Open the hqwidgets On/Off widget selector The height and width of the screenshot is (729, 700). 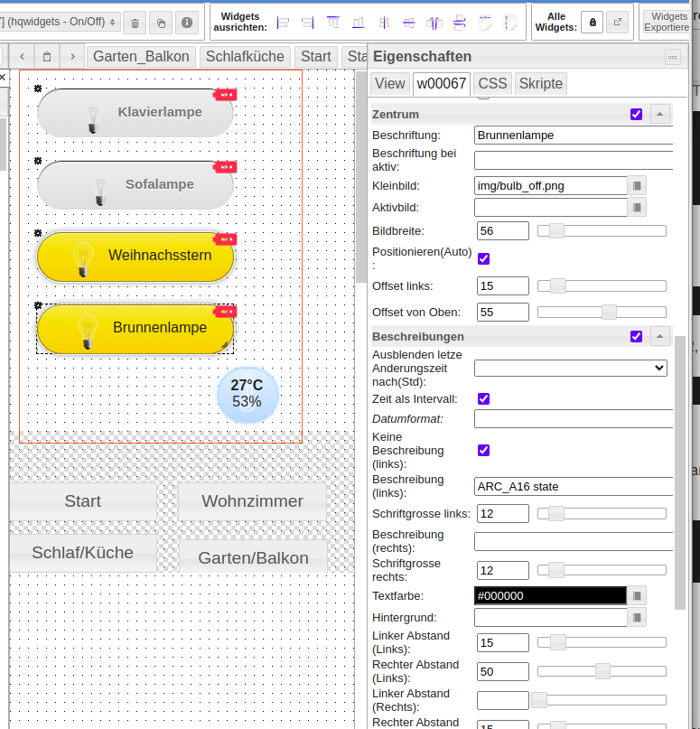click(59, 22)
